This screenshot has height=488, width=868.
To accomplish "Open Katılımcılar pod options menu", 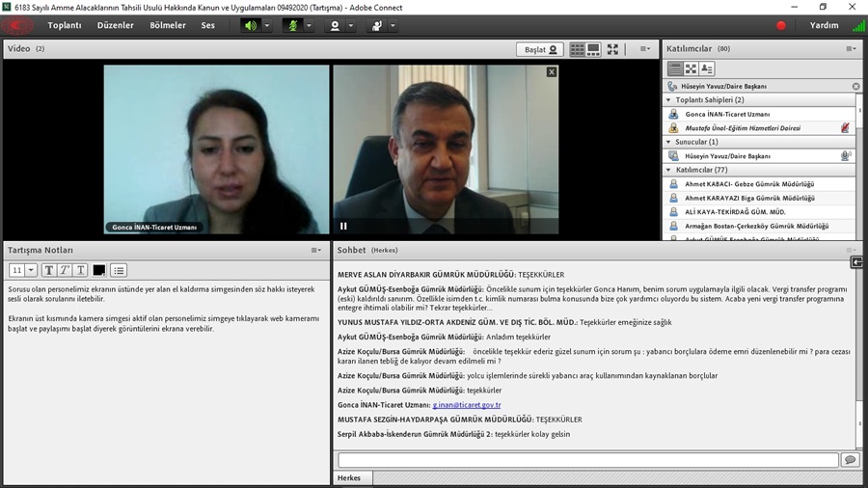I will (851, 48).
